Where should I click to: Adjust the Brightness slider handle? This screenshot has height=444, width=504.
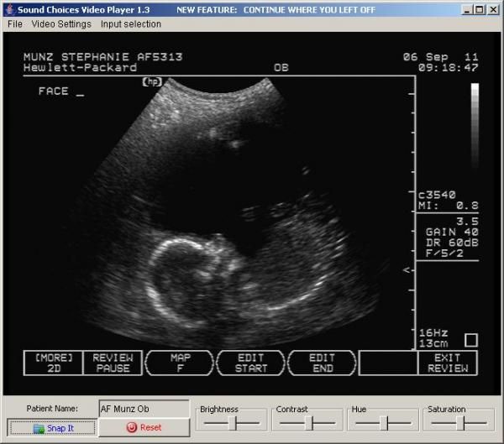click(x=234, y=423)
